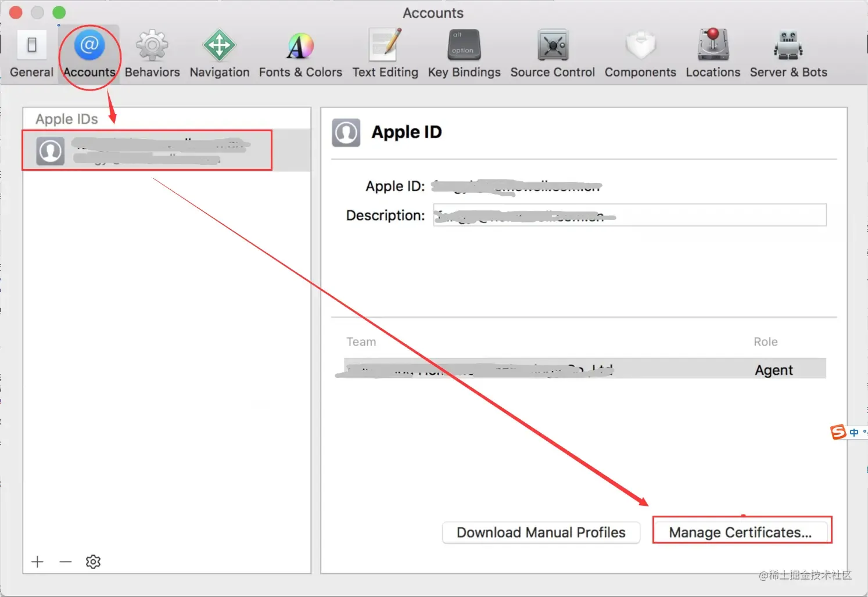This screenshot has width=868, height=597.
Task: Select the Apple ID account row
Action: click(x=167, y=150)
